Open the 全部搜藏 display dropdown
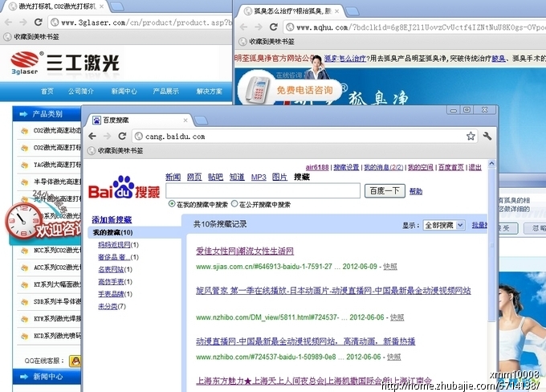Screen dimensions: 546x392 (443, 226)
